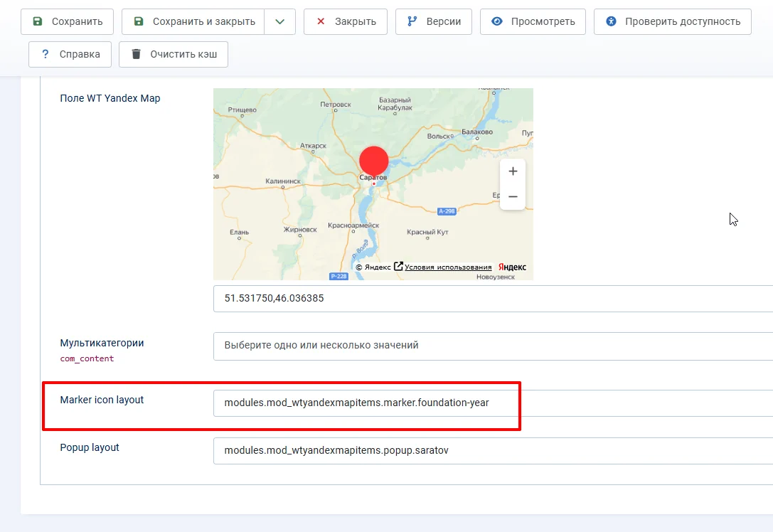Image resolution: width=773 pixels, height=532 pixels.
Task: Click Елань on the map
Action: [x=239, y=232]
